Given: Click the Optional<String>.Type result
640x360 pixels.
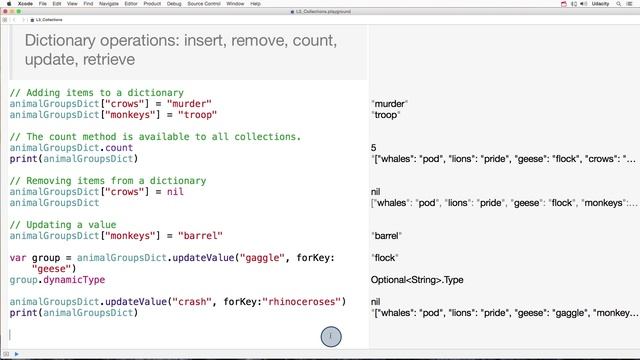Looking at the screenshot, I should [x=417, y=280].
